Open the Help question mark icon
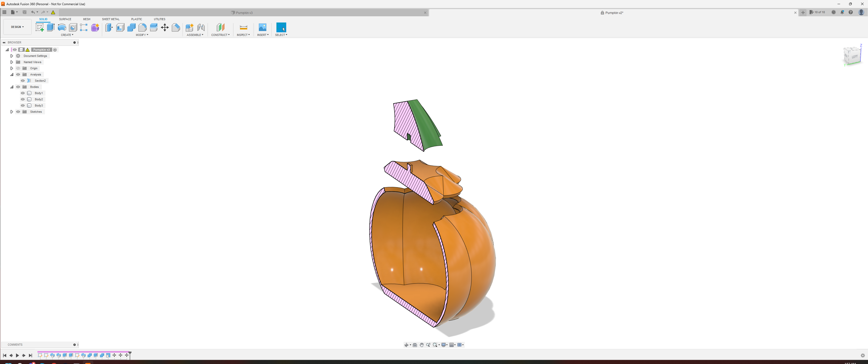Screen dimensions: 868x364 (850, 12)
